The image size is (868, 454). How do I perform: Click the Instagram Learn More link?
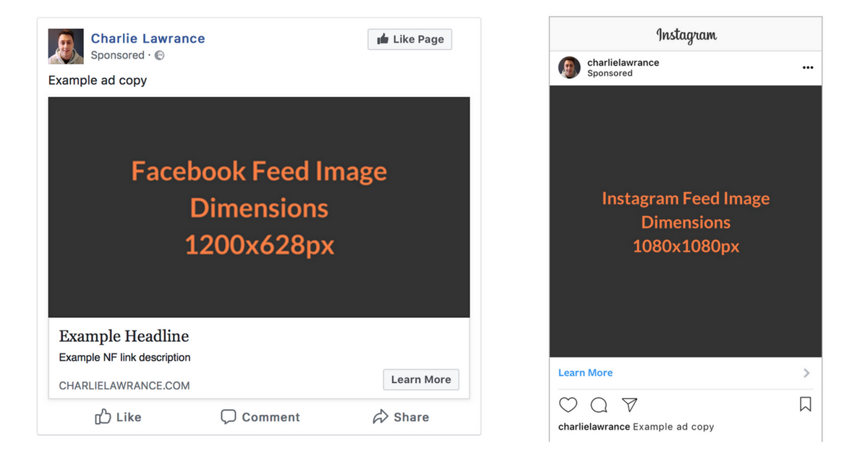585,373
